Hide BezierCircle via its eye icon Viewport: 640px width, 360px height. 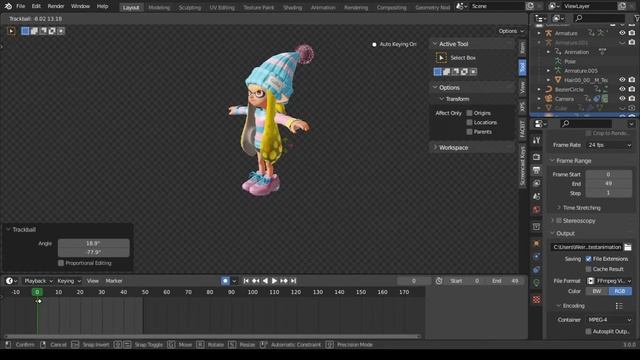click(622, 89)
